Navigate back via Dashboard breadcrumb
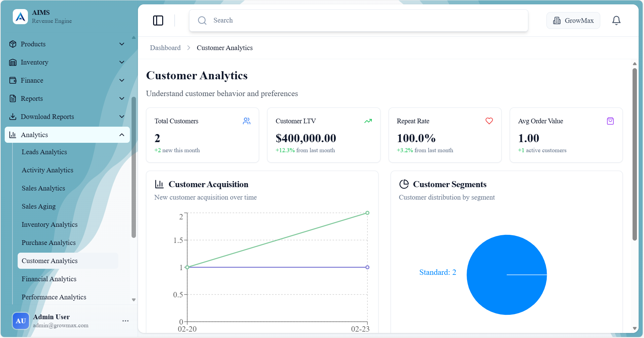644x338 pixels. [165, 48]
